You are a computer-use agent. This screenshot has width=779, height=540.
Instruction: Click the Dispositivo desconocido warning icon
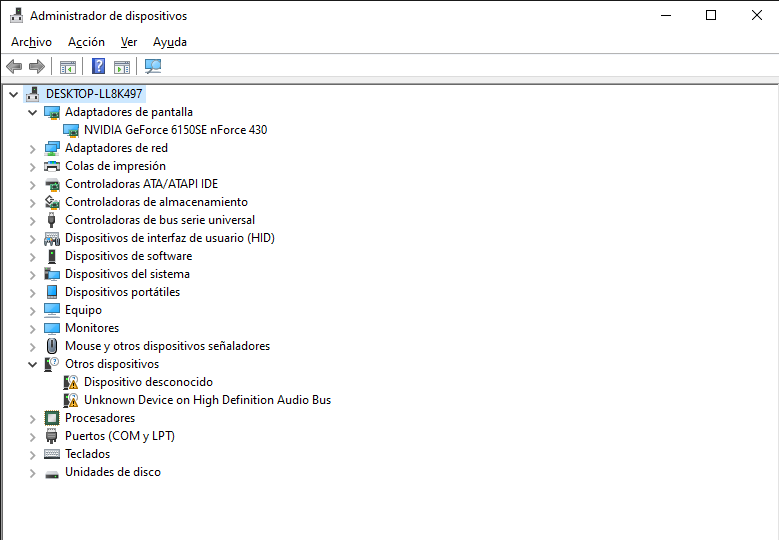point(71,382)
